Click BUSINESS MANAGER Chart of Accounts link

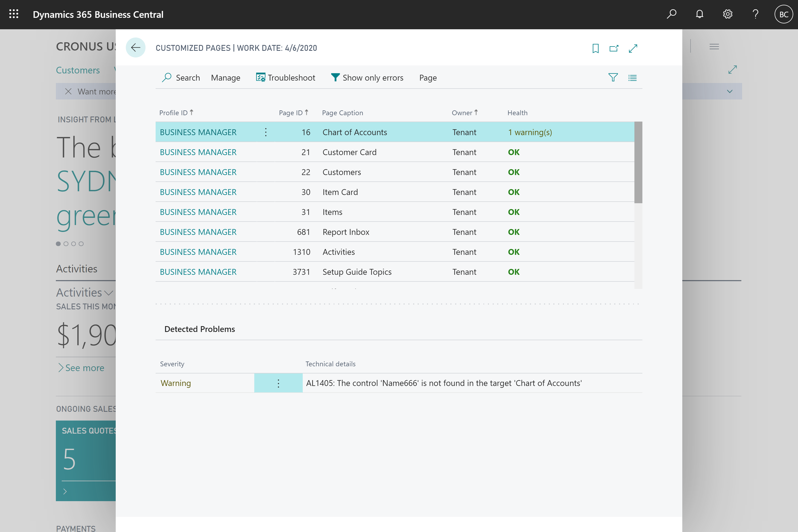coord(198,132)
